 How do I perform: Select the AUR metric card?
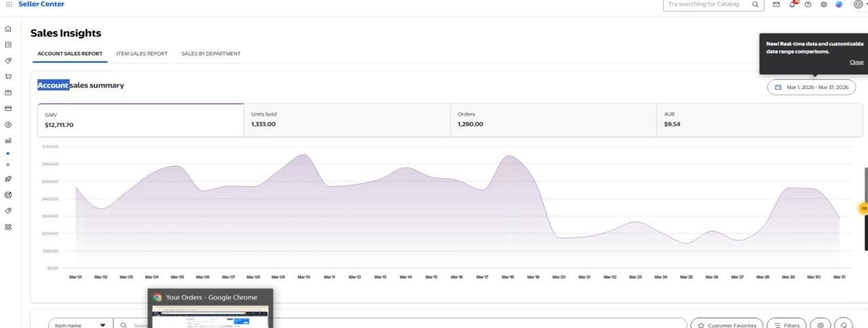pyautogui.click(x=759, y=120)
